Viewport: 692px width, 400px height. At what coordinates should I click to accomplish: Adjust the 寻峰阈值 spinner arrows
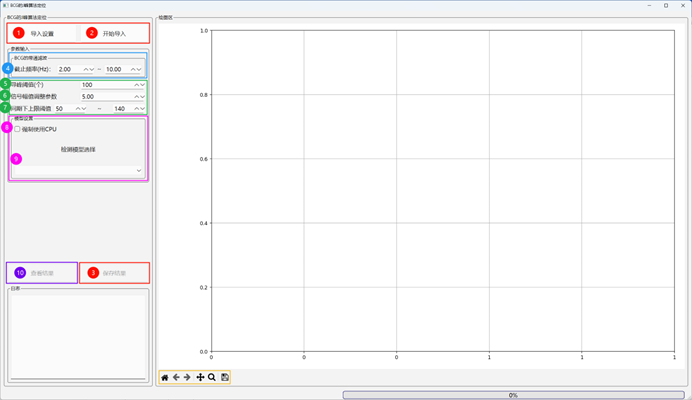[x=140, y=85]
